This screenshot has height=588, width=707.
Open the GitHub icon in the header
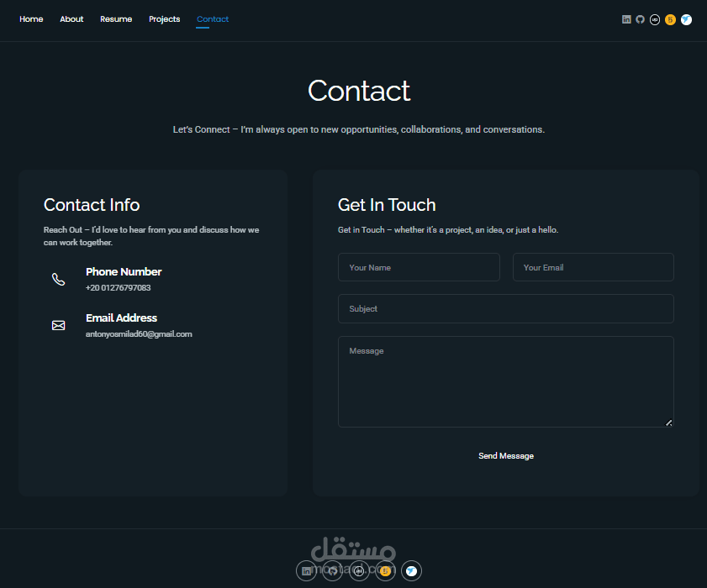pyautogui.click(x=641, y=19)
